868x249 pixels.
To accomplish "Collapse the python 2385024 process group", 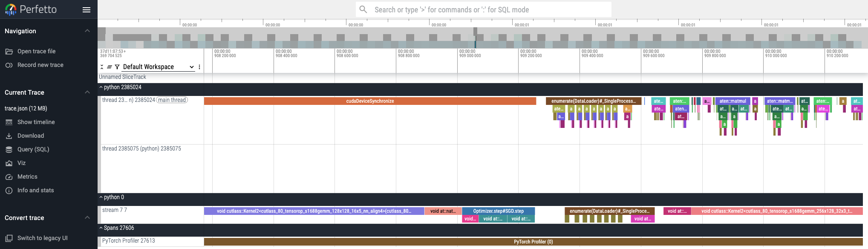I will pyautogui.click(x=101, y=87).
